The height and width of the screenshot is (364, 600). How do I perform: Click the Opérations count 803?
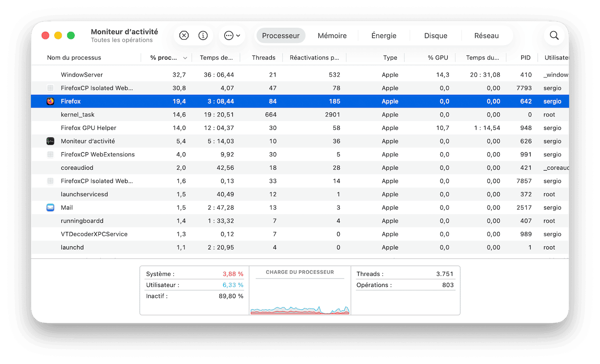tap(448, 285)
